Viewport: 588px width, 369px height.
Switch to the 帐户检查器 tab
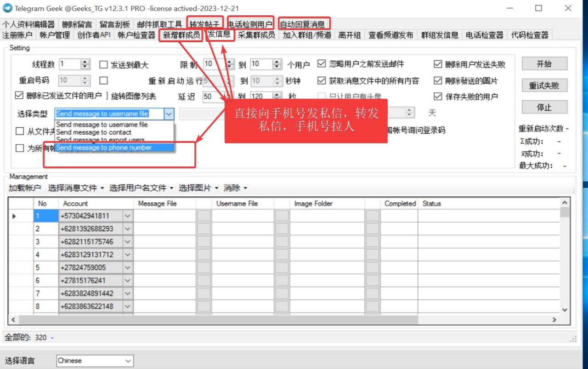coord(136,35)
